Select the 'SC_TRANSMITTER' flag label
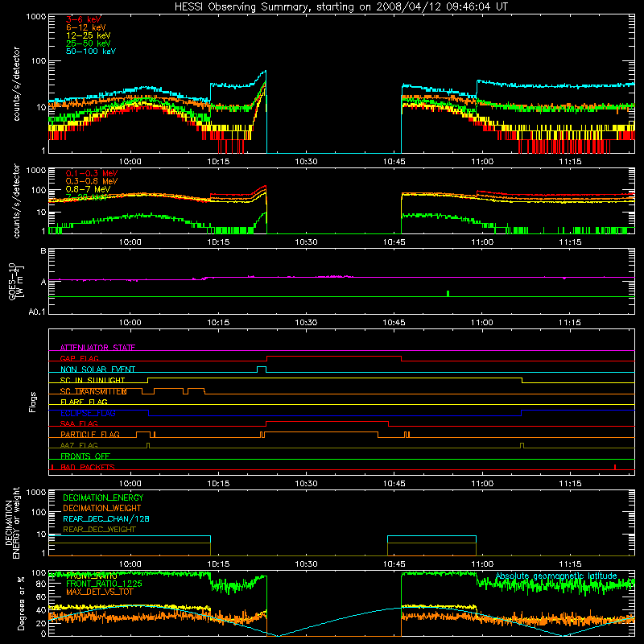Image resolution: width=644 pixels, height=644 pixels. (93, 391)
